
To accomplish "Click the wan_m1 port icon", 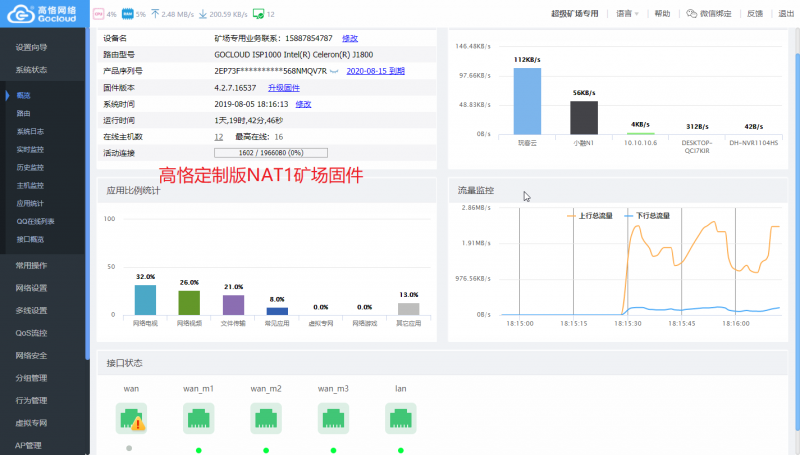I will 198,418.
